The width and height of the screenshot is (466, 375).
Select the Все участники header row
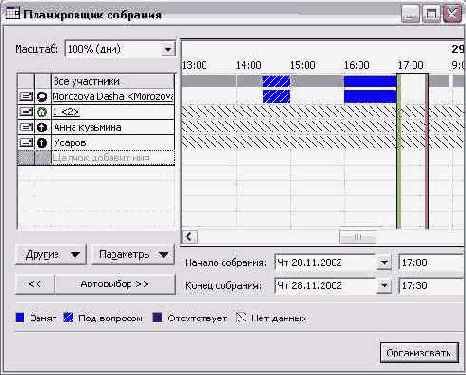[x=113, y=81]
